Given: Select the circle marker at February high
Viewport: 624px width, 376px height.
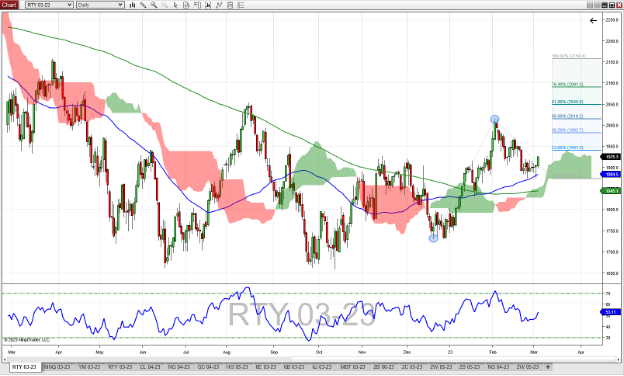Looking at the screenshot, I should [x=494, y=119].
